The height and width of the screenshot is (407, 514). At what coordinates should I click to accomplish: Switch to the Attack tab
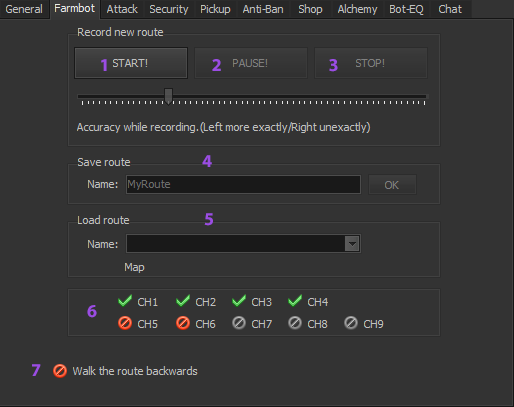[122, 9]
